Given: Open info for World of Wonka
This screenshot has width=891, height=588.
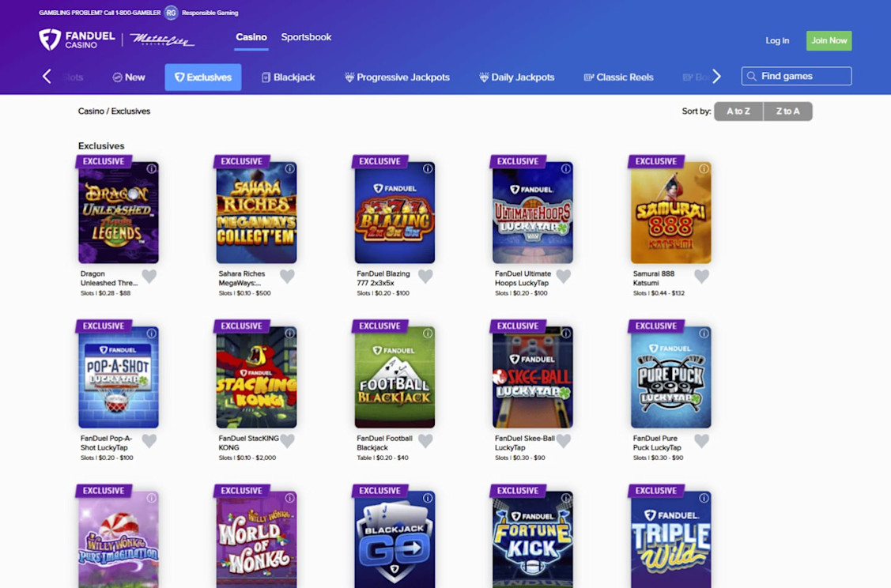Looking at the screenshot, I should coord(289,498).
